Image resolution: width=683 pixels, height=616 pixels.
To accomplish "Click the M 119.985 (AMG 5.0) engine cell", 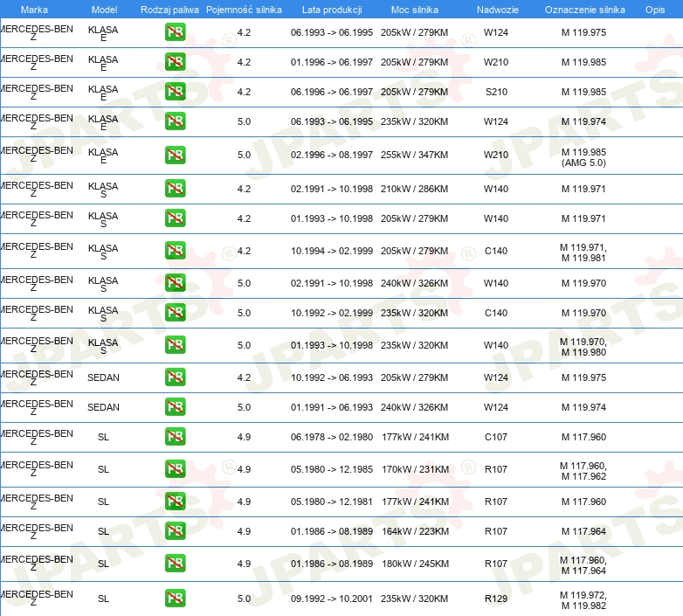I will 583,155.
